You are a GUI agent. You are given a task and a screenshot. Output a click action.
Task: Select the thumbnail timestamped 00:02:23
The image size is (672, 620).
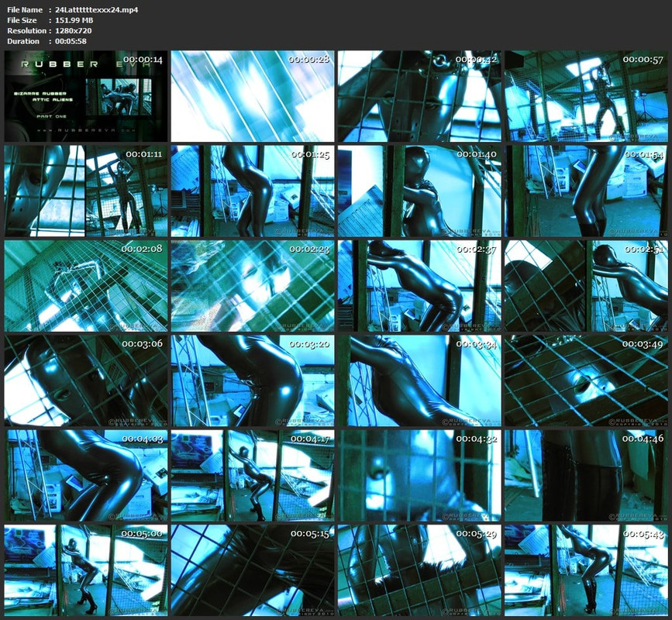click(x=253, y=286)
